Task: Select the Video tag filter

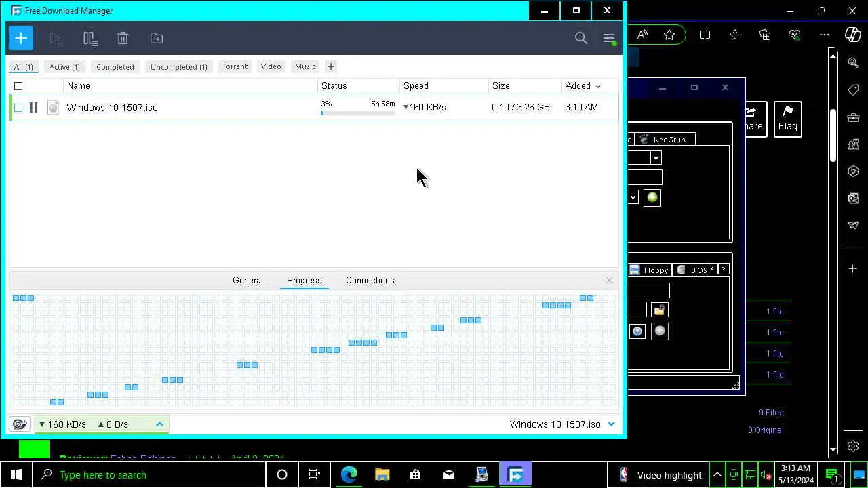Action: (271, 66)
